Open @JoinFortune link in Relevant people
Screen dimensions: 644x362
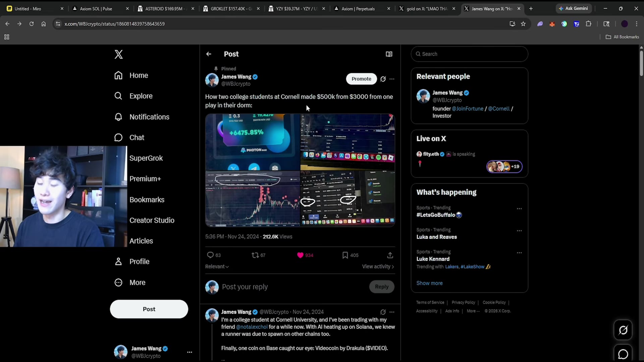pos(468,109)
